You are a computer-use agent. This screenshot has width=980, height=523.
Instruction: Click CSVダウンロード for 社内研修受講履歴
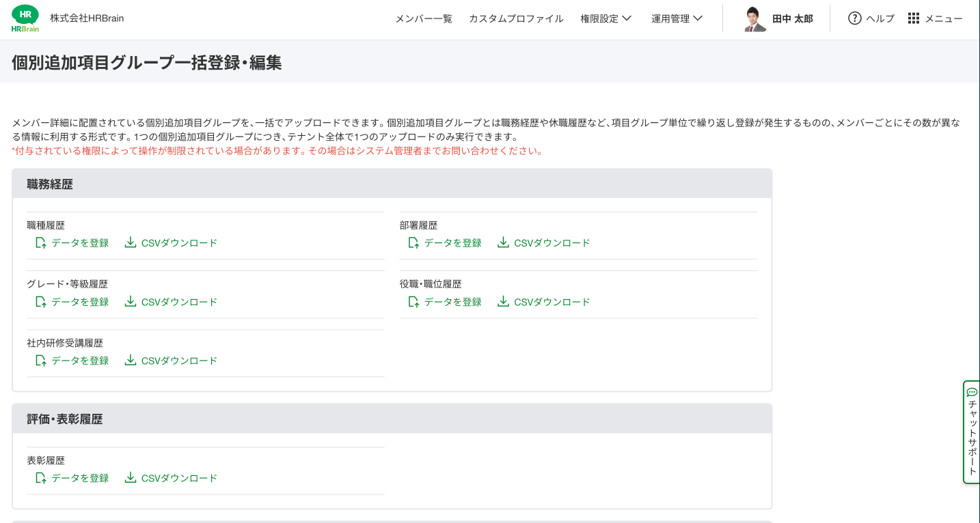coord(179,361)
